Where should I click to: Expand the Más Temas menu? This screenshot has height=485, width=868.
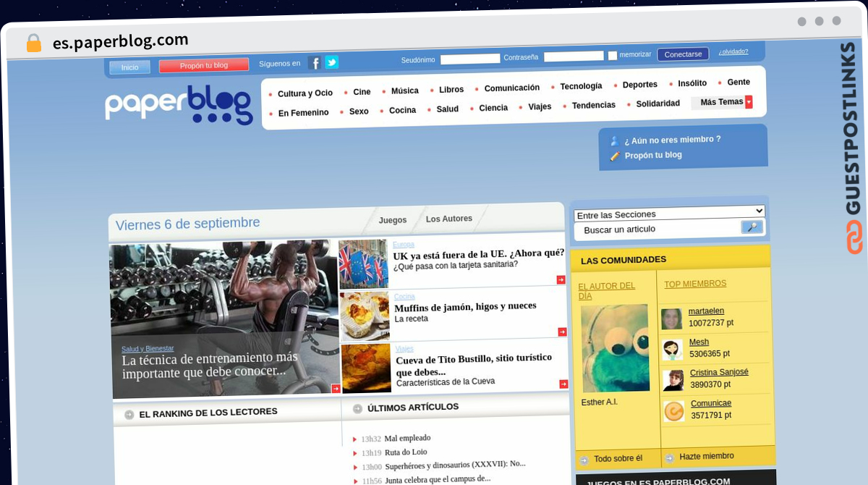point(722,102)
